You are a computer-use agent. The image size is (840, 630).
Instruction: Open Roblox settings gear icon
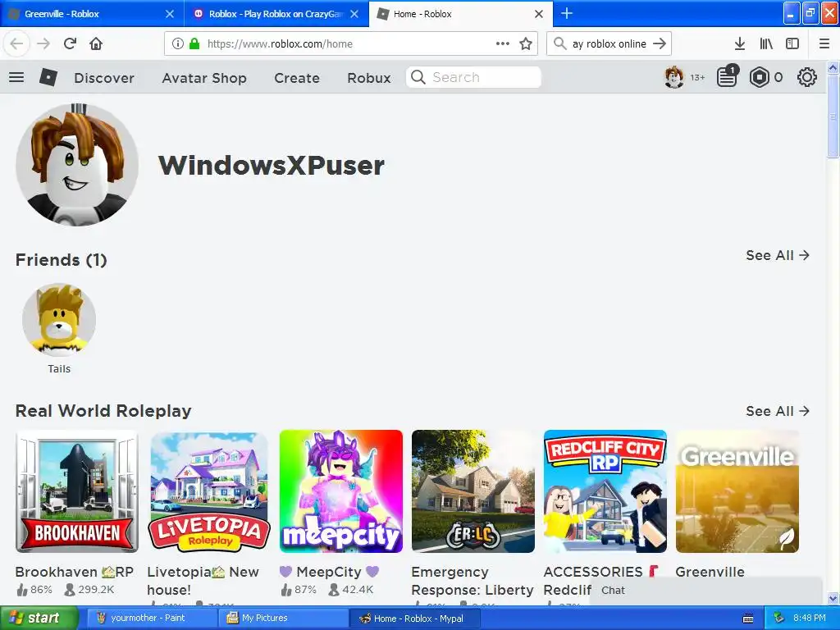807,78
